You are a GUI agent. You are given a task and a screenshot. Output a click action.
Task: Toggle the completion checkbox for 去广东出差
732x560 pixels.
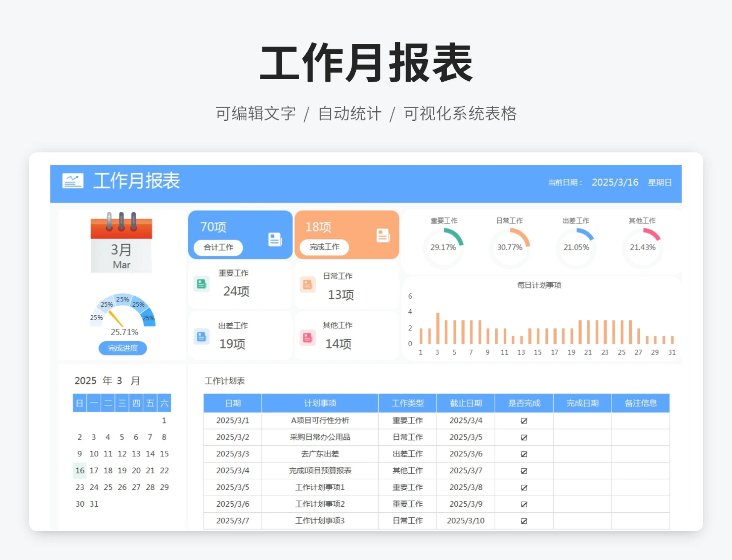pos(524,454)
